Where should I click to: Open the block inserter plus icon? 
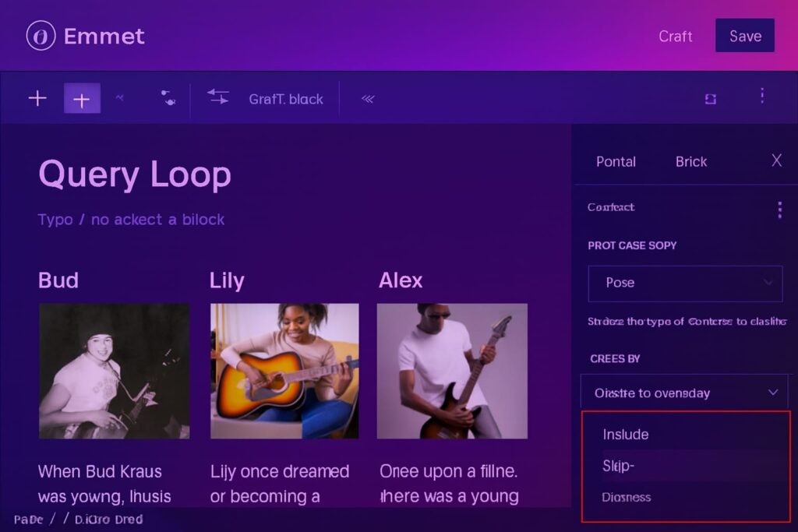point(36,98)
